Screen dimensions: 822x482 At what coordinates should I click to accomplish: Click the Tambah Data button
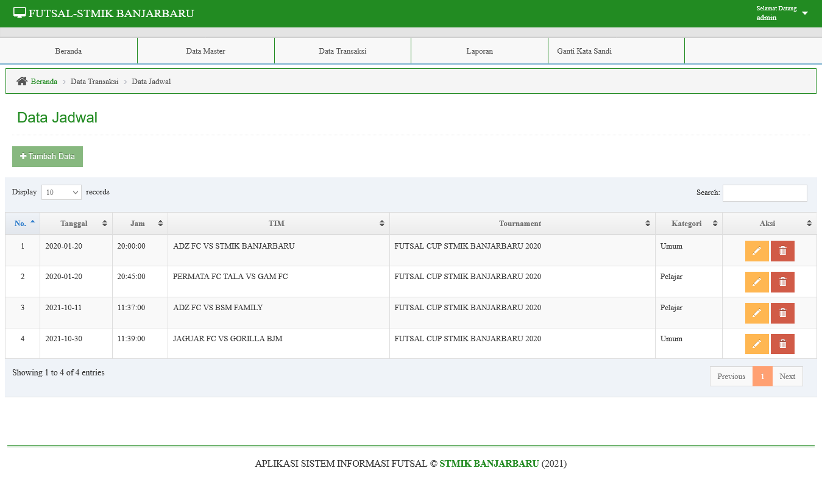[47, 156]
